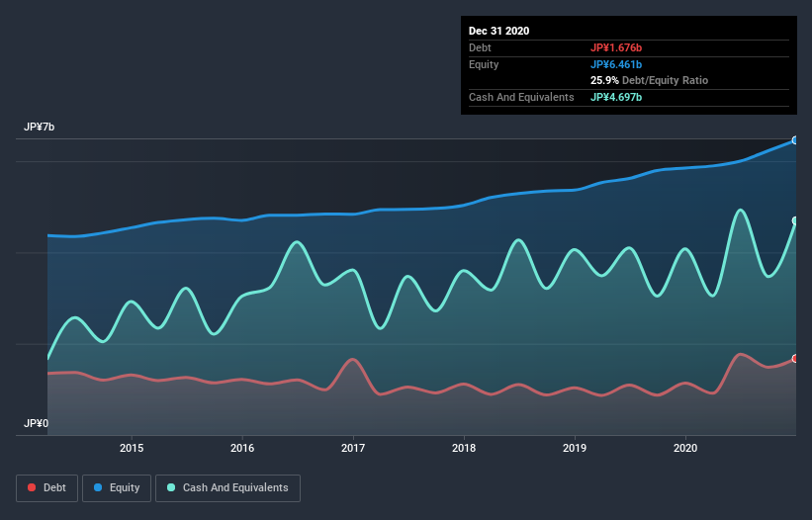This screenshot has width=812, height=520.
Task: Click the JP¥1.676b debt value
Action: (x=616, y=47)
